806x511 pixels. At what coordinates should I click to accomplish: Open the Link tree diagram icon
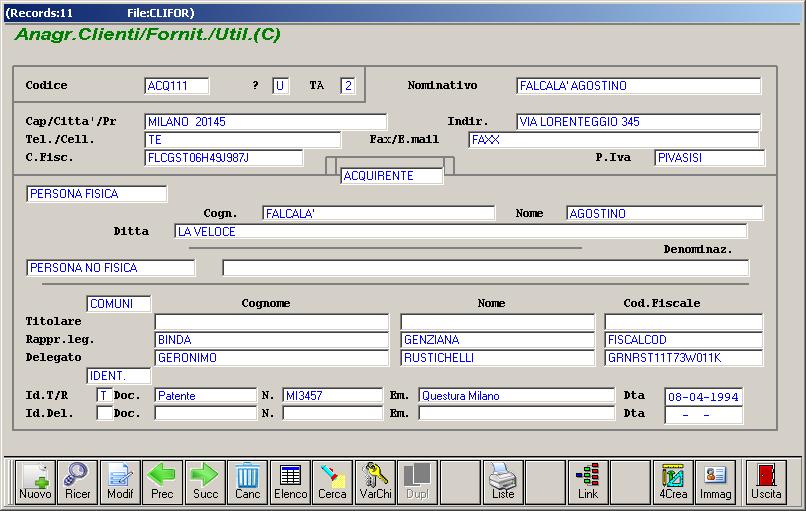[x=588, y=481]
